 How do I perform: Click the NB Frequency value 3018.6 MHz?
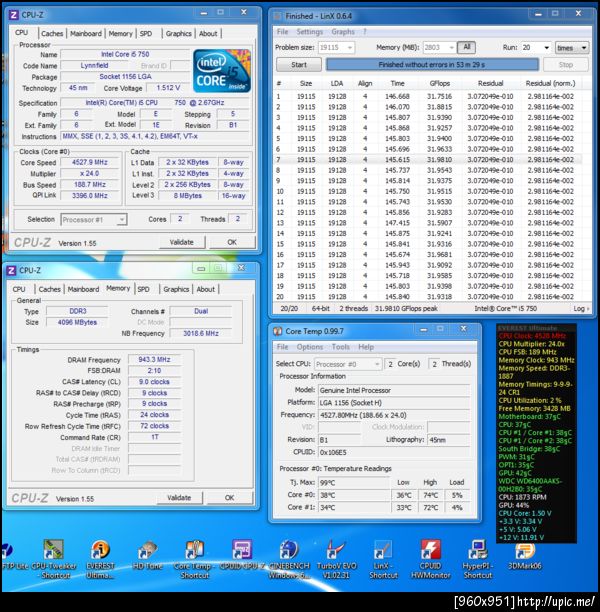click(201, 333)
